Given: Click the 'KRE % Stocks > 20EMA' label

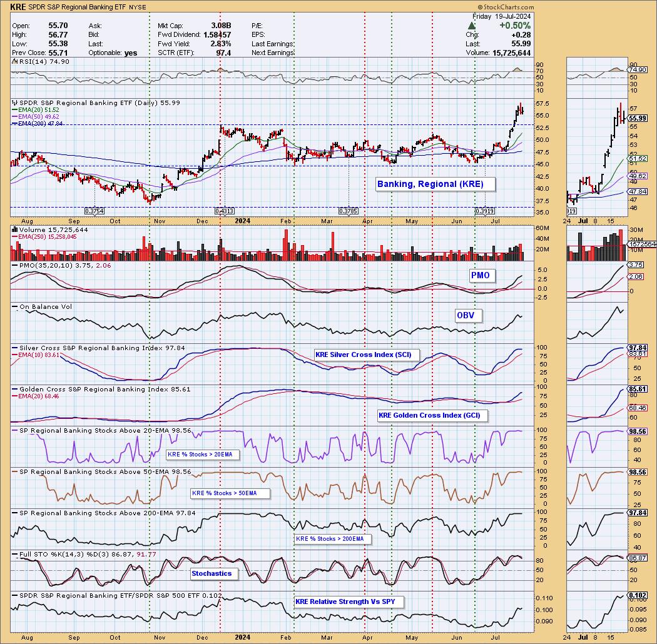Looking at the screenshot, I should pyautogui.click(x=203, y=455).
